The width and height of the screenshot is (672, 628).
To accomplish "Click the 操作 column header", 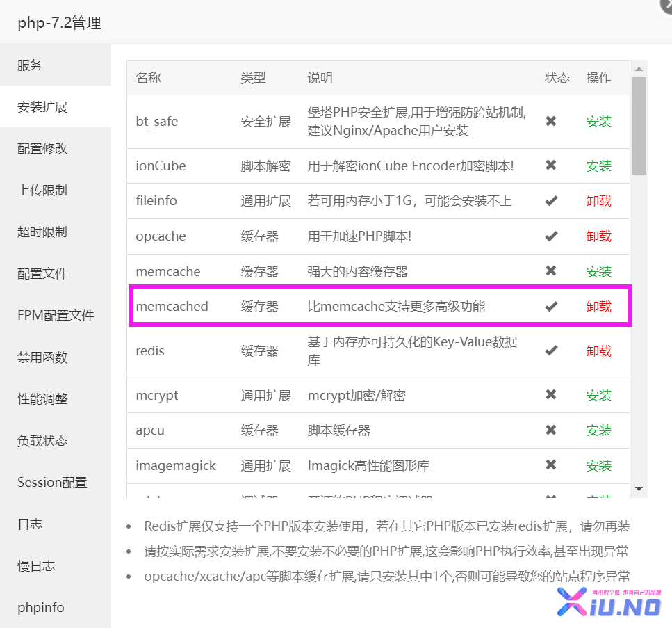I will tap(599, 78).
